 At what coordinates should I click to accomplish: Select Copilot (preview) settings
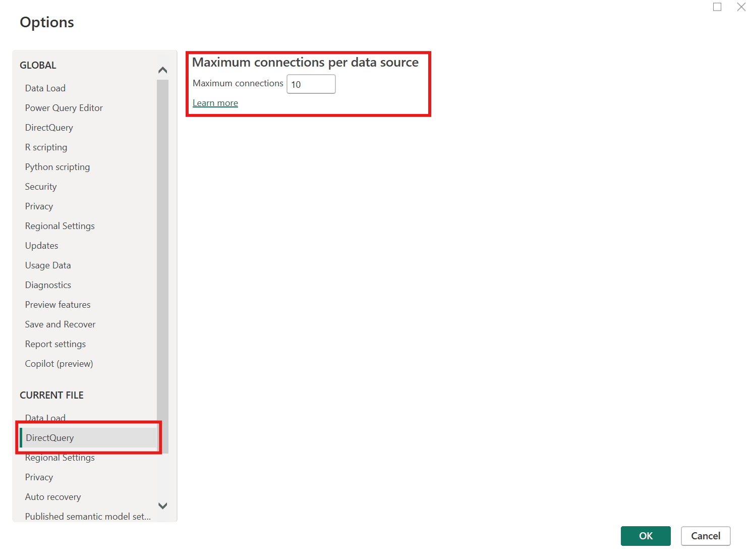[59, 364]
